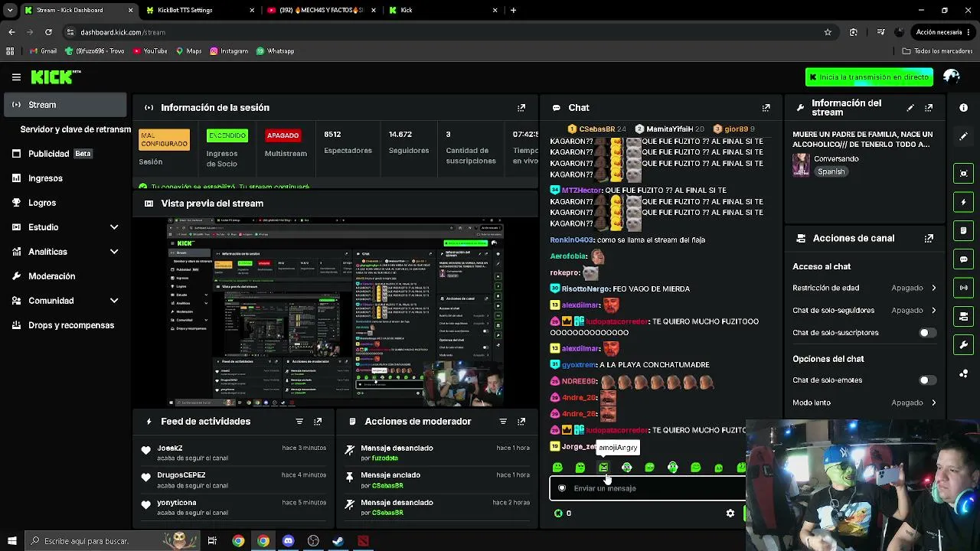The height and width of the screenshot is (551, 980).
Task: Click the Acción necesaria browser button
Action: pos(942,32)
